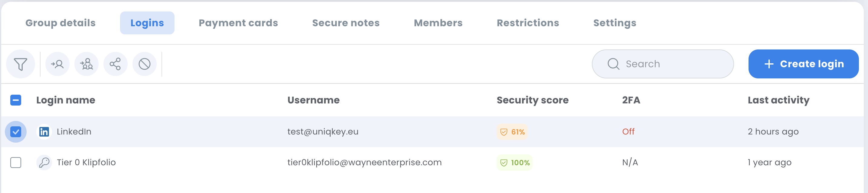Open the Members tab
The height and width of the screenshot is (193, 868).
438,23
